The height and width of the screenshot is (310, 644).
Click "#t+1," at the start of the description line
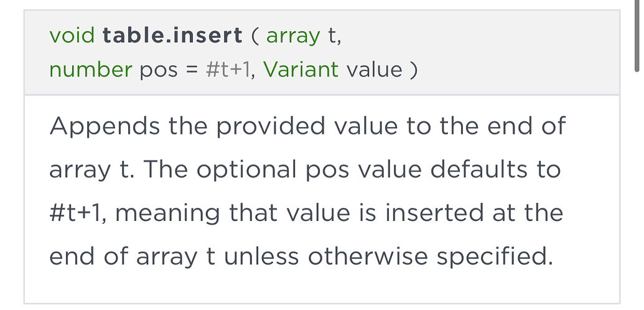click(x=78, y=213)
